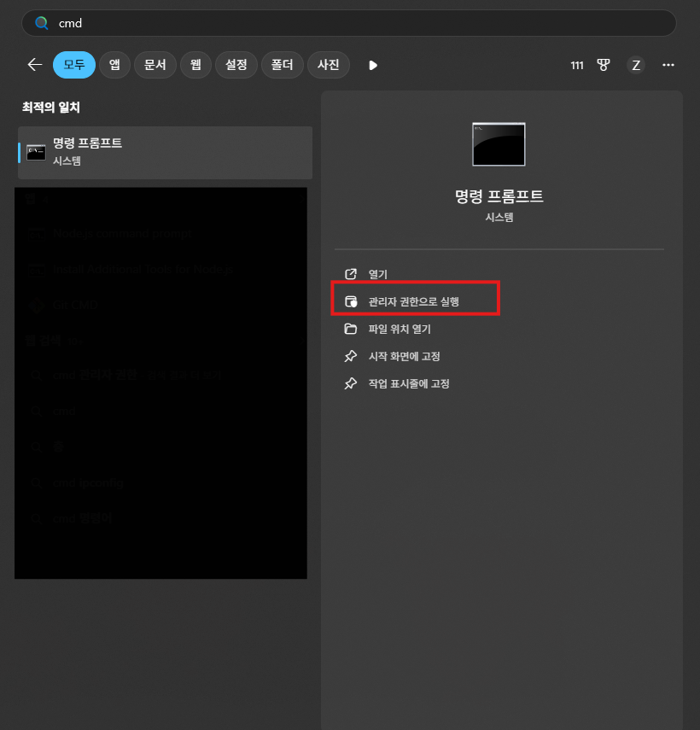Select the Git CMD app icon

pos(37,306)
